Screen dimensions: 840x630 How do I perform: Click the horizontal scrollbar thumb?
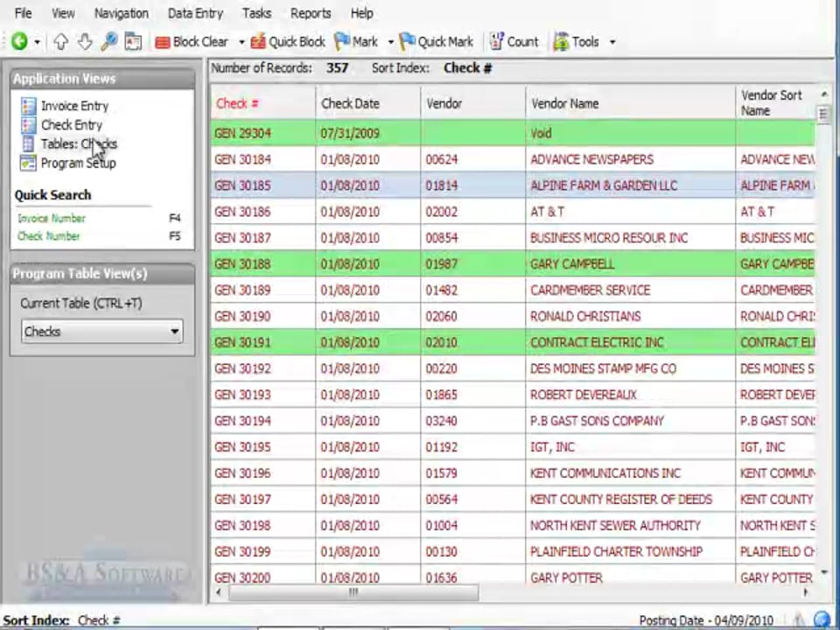(x=353, y=592)
